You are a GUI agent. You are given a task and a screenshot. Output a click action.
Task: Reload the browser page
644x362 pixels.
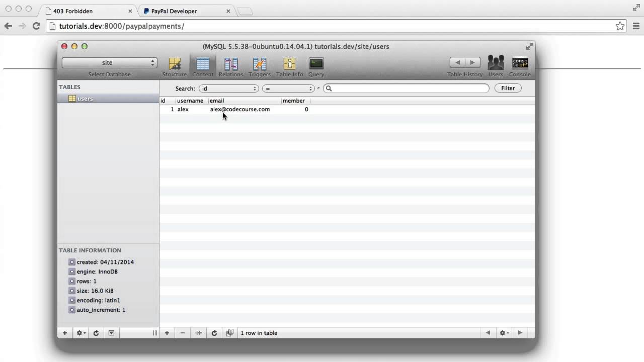click(36, 26)
